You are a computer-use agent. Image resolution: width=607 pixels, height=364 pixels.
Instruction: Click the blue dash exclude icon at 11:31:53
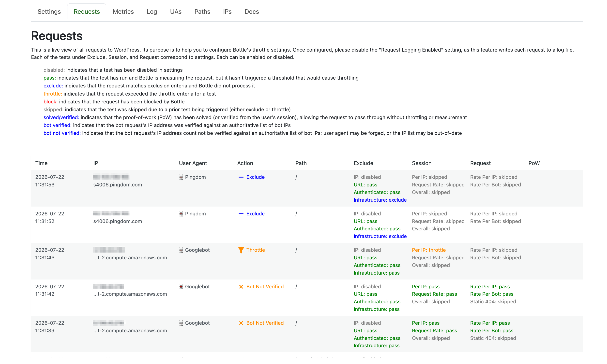point(241,177)
